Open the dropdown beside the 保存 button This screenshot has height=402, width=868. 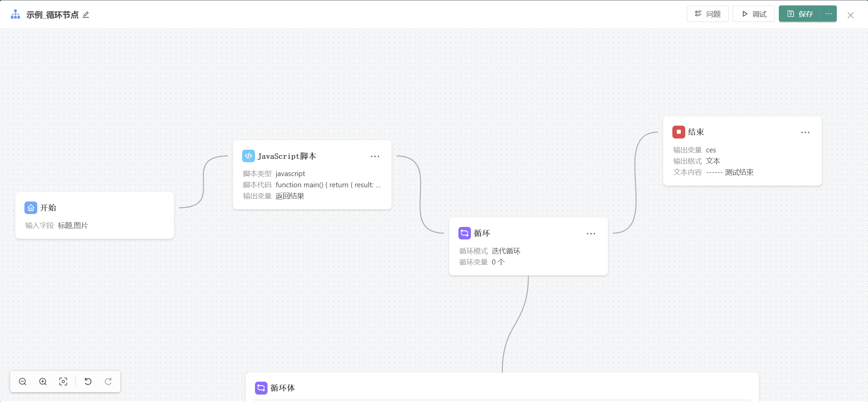point(829,14)
